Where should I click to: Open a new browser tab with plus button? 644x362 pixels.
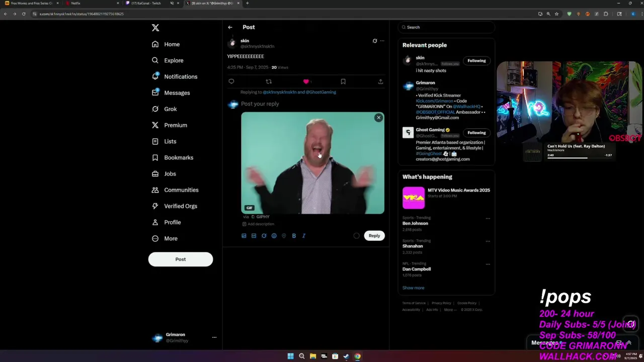pos(247,3)
